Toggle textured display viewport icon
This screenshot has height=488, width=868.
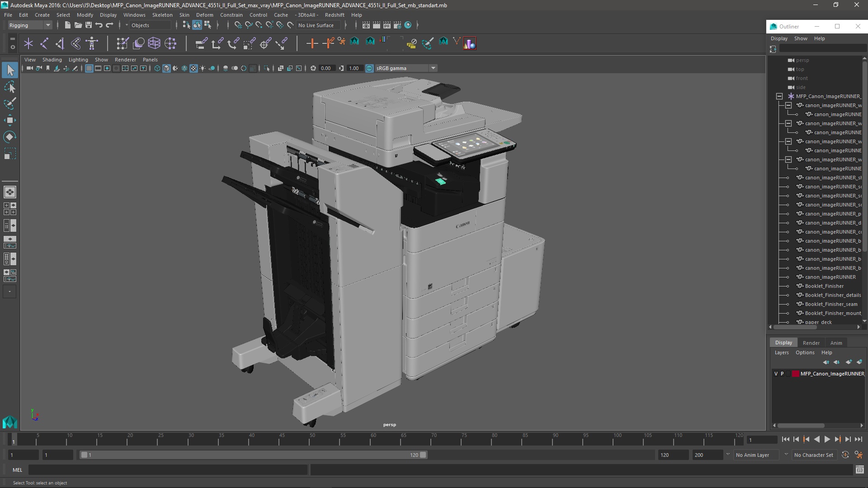point(193,68)
